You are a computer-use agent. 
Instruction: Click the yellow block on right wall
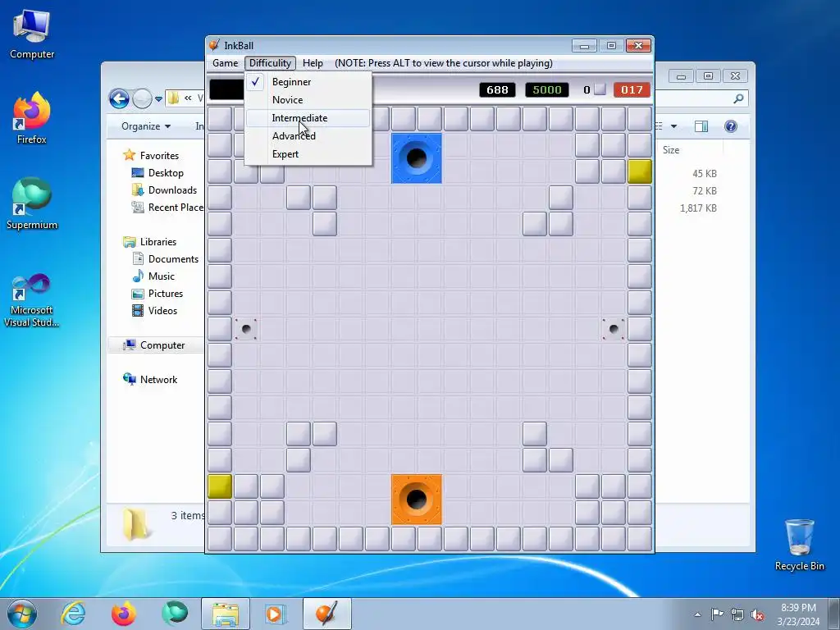[640, 171]
